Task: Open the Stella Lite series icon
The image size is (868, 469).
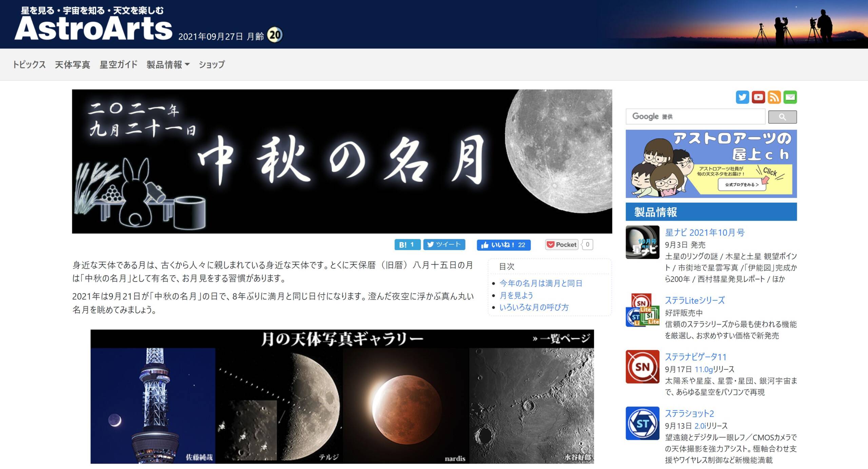Action: (642, 310)
